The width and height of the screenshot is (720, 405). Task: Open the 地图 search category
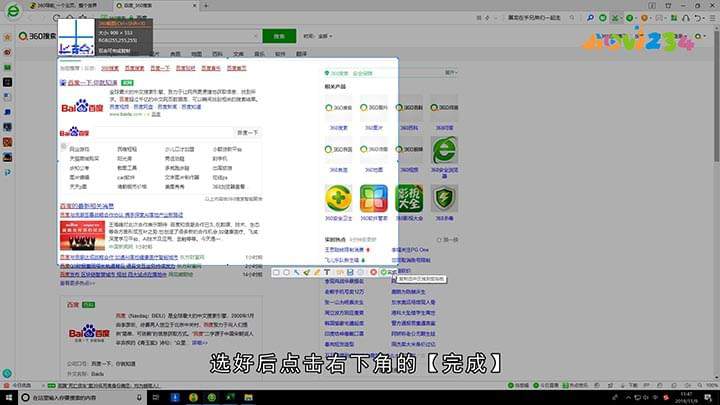(x=197, y=54)
